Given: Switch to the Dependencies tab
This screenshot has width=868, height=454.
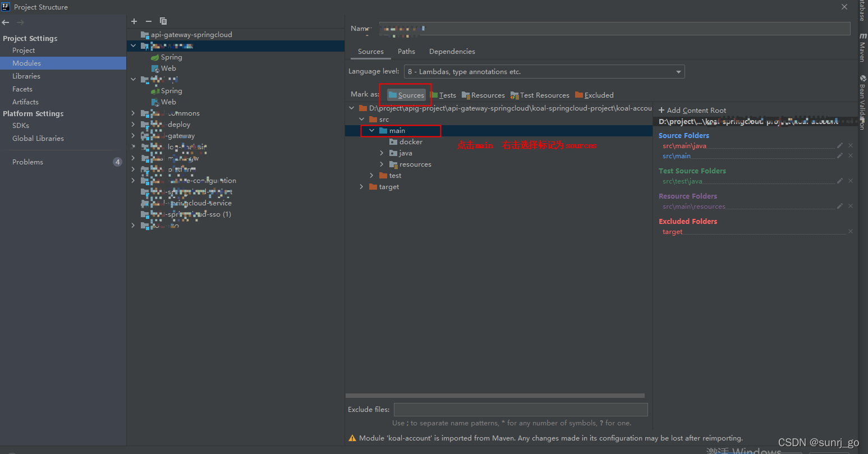Looking at the screenshot, I should [x=452, y=51].
